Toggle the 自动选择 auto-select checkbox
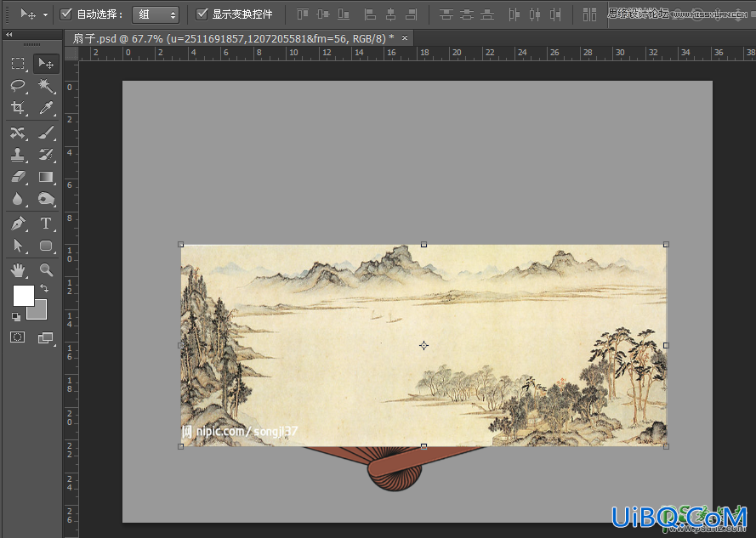 [66, 14]
